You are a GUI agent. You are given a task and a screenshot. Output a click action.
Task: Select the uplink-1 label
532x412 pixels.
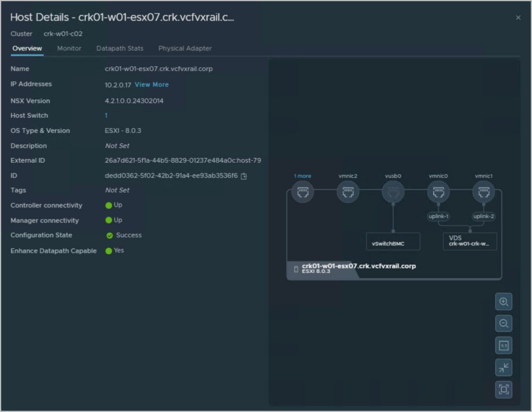(438, 216)
